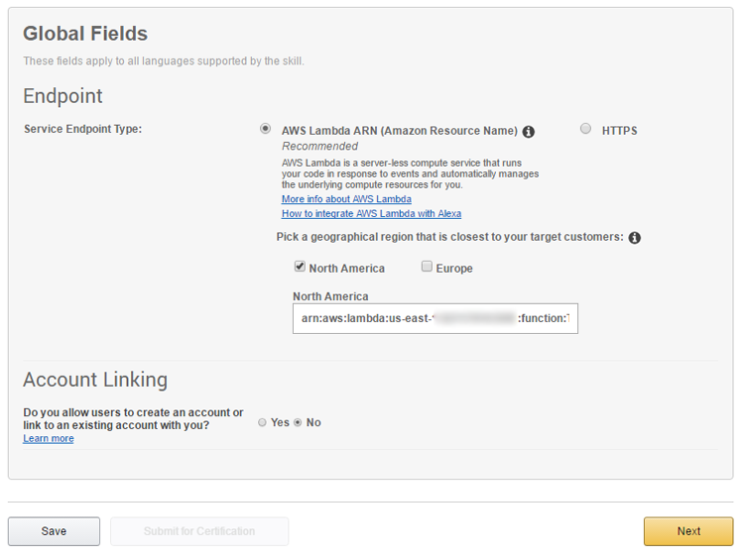Enable the Europe region checkbox
This screenshot has width=744, height=560.
(427, 267)
